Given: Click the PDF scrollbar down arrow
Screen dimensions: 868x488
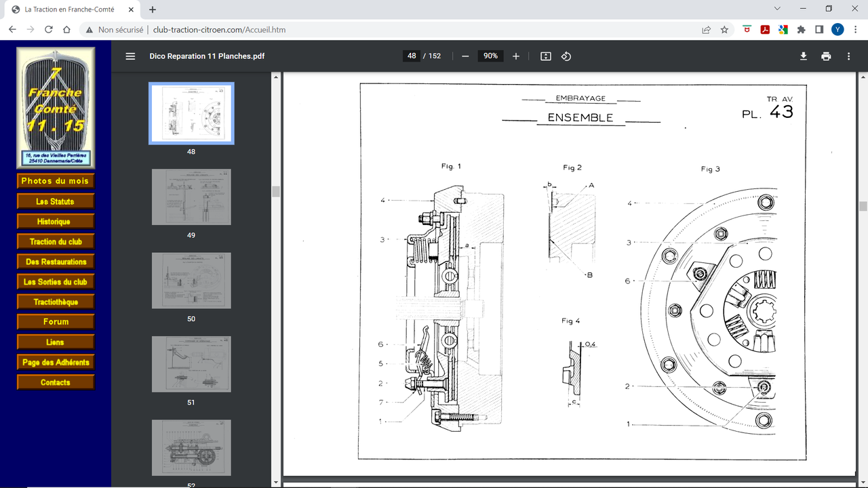Looking at the screenshot, I should tap(863, 482).
